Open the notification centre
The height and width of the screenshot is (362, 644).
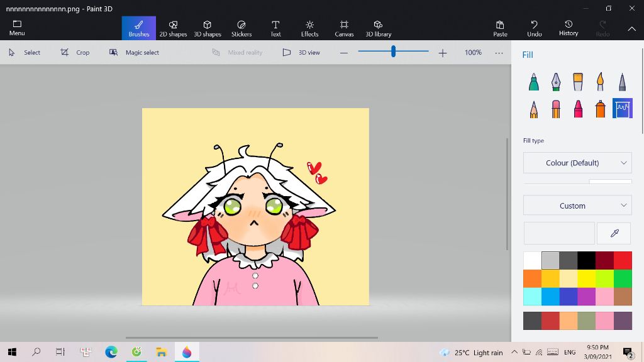[x=628, y=352]
